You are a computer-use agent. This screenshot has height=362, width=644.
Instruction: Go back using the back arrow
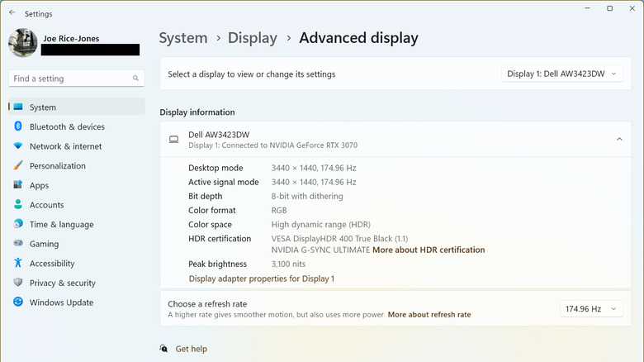(12, 13)
